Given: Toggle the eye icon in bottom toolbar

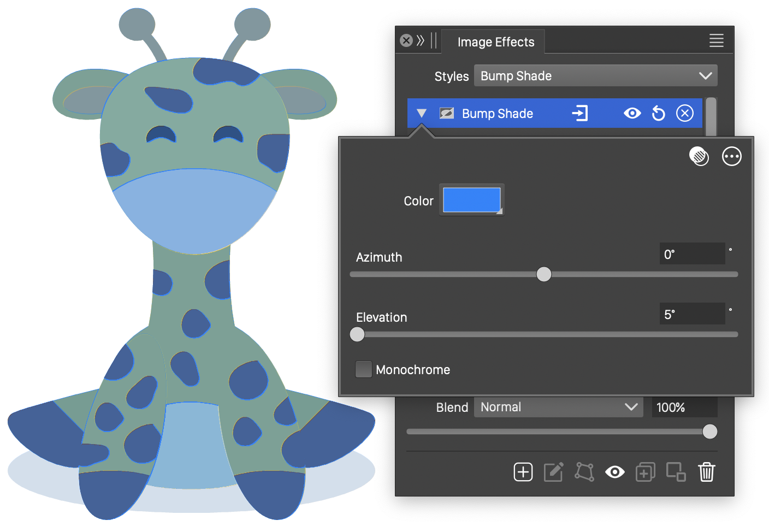Looking at the screenshot, I should 614,472.
